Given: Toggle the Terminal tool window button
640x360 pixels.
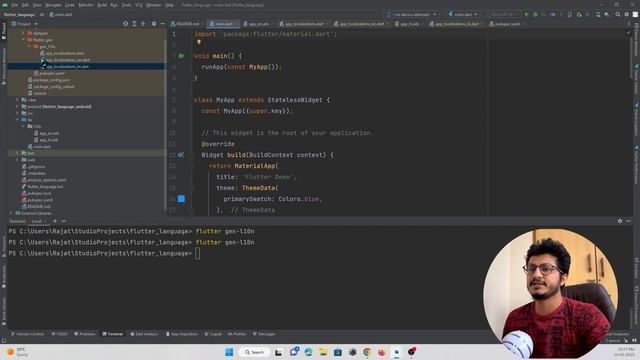Looking at the screenshot, I should click(112, 334).
